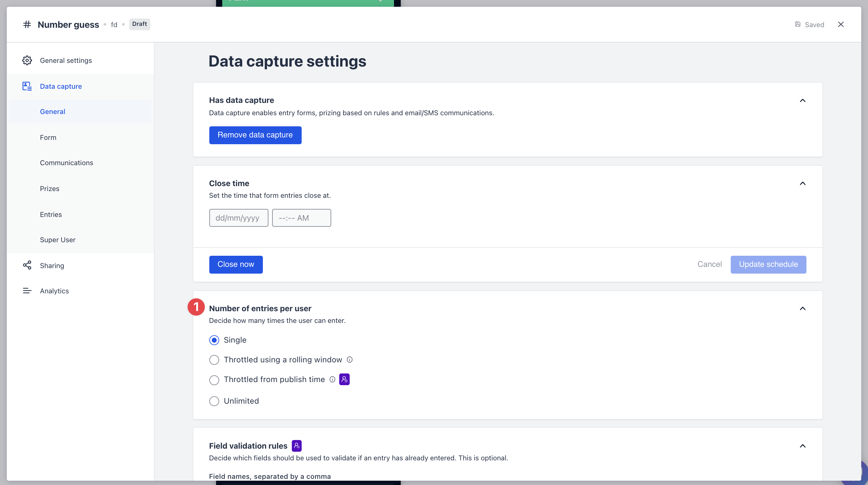Click purple badge beside Throttled from publish time

click(344, 379)
